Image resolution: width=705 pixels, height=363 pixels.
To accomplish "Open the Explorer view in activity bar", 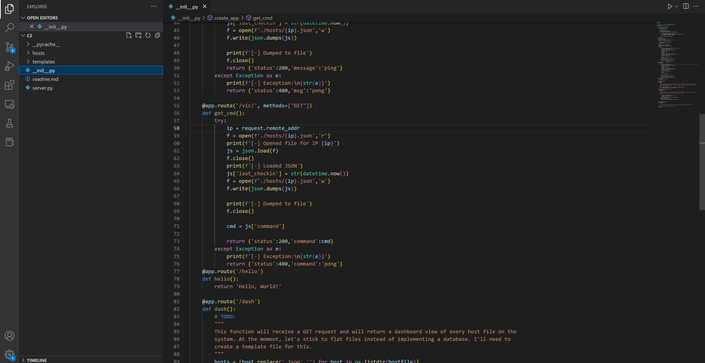I will point(9,9).
